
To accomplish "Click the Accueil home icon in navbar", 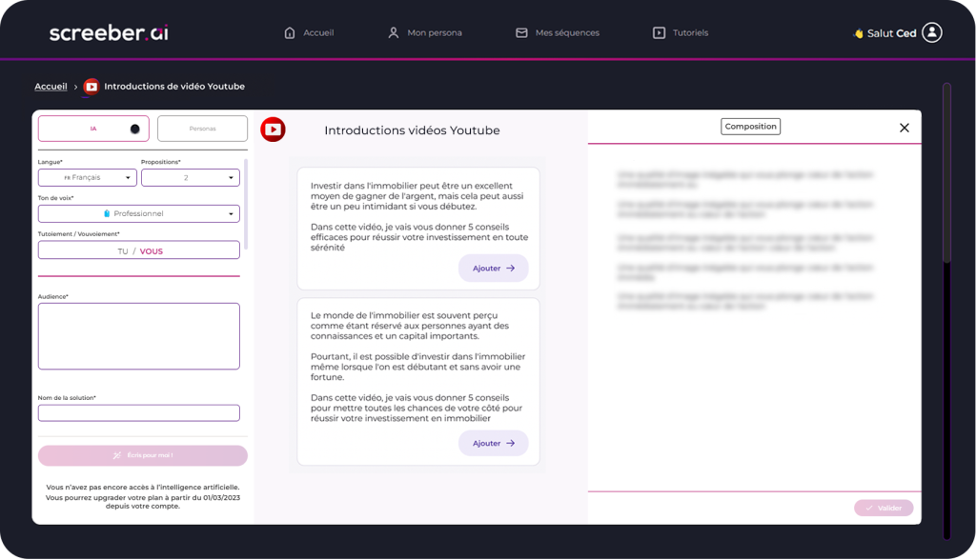I will point(290,32).
